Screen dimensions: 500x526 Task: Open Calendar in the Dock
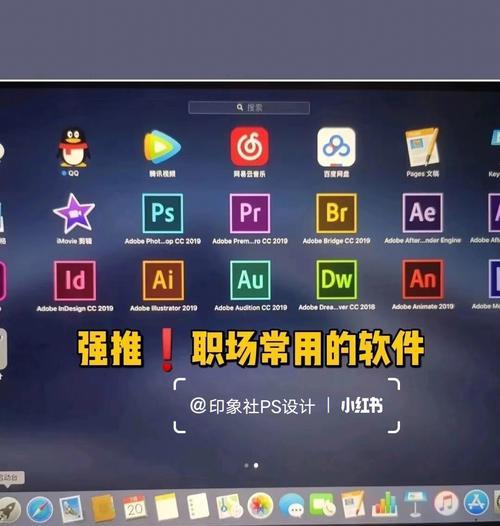(x=135, y=508)
